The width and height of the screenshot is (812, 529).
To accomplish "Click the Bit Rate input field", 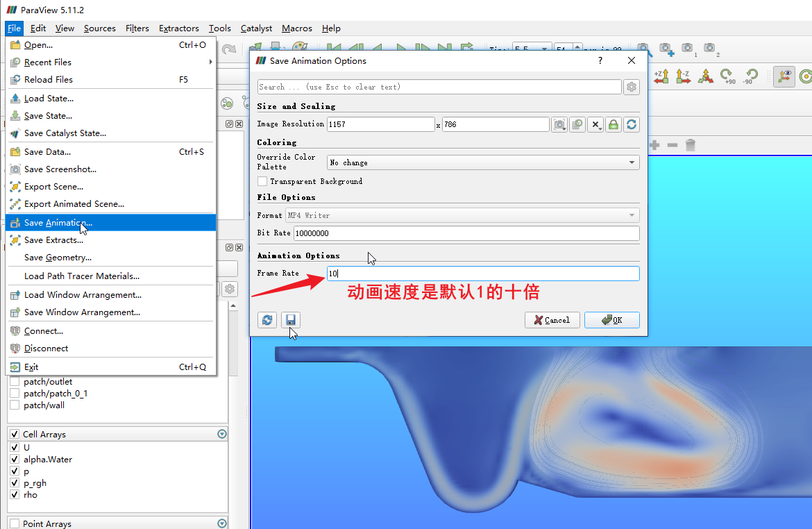I will [466, 233].
